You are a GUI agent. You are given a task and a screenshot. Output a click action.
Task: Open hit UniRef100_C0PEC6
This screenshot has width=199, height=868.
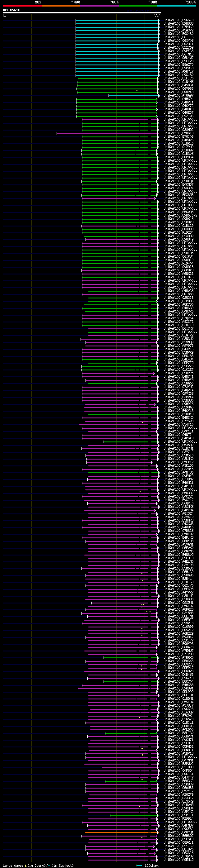[x=178, y=51]
